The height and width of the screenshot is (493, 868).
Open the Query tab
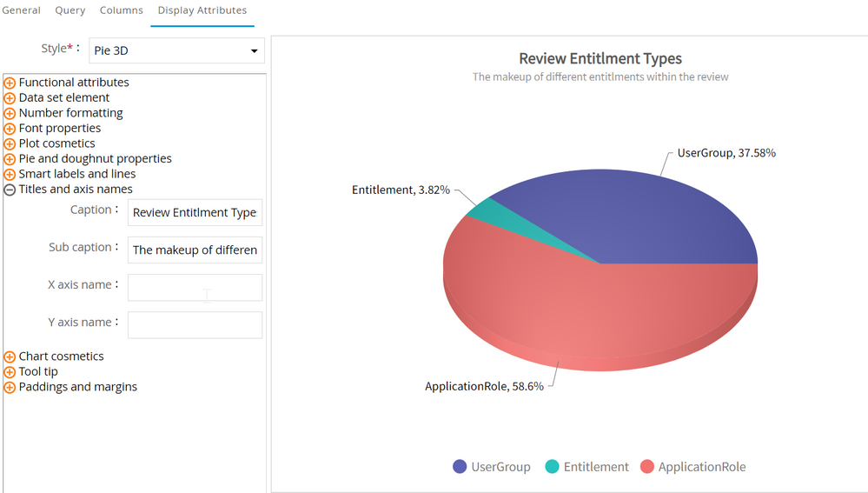(70, 10)
